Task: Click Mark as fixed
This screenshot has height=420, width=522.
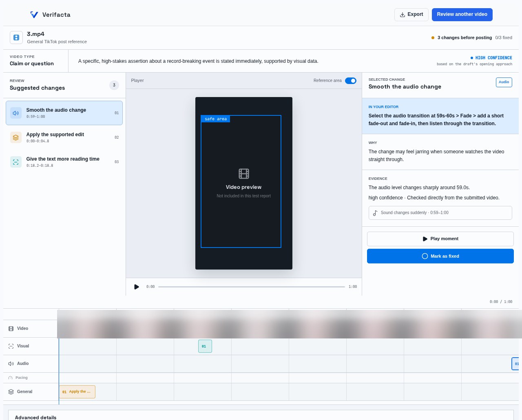Action: 440,256
